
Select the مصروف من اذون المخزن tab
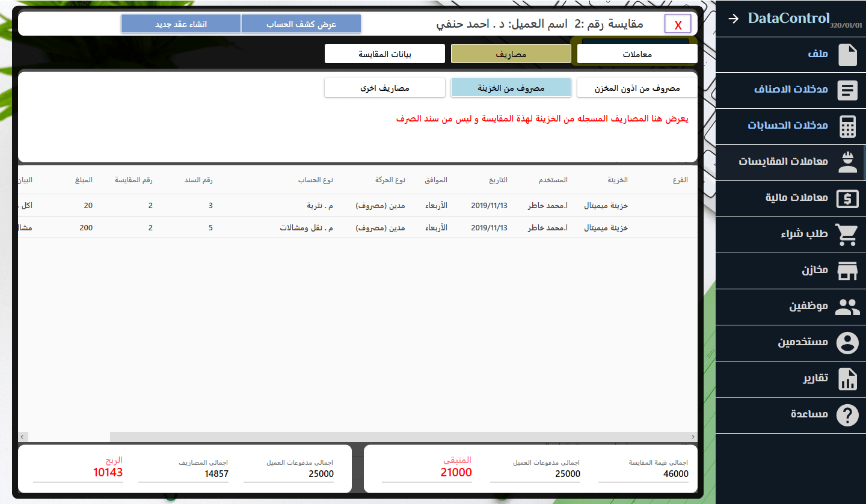pyautogui.click(x=637, y=88)
